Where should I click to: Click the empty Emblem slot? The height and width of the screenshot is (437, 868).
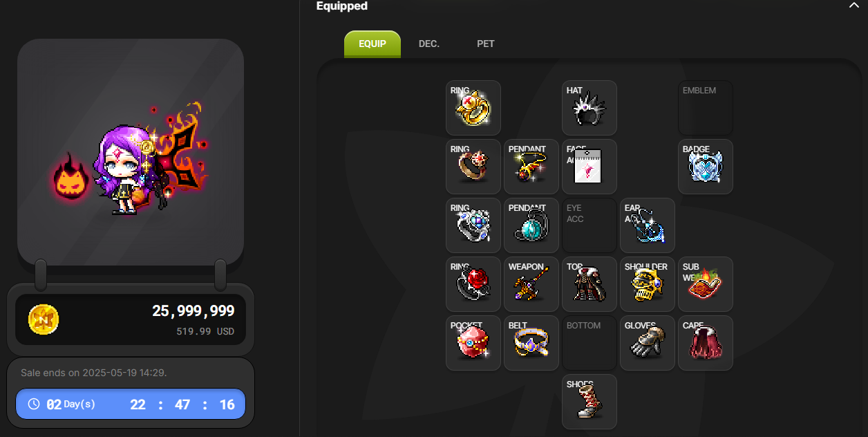click(706, 108)
